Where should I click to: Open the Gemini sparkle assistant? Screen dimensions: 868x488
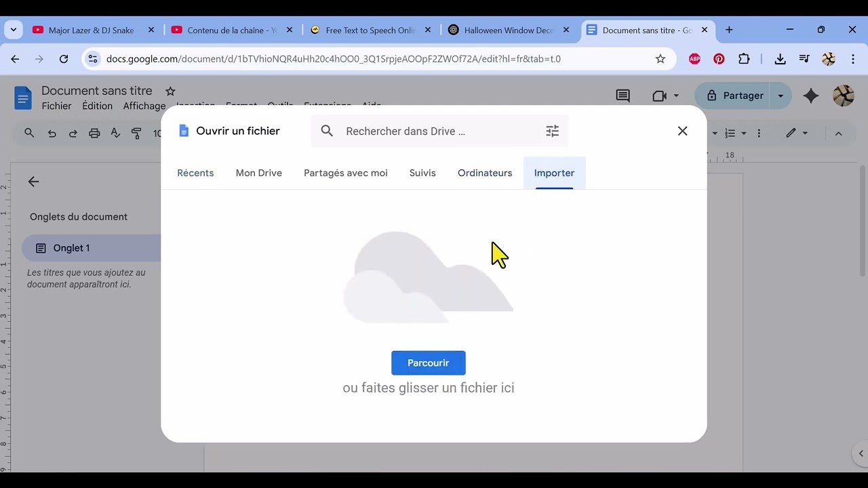(x=811, y=96)
